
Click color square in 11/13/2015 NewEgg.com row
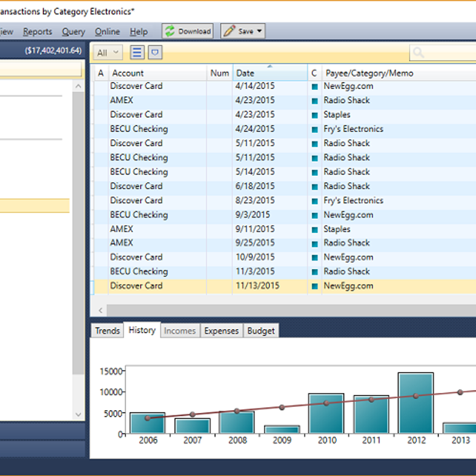tap(314, 286)
